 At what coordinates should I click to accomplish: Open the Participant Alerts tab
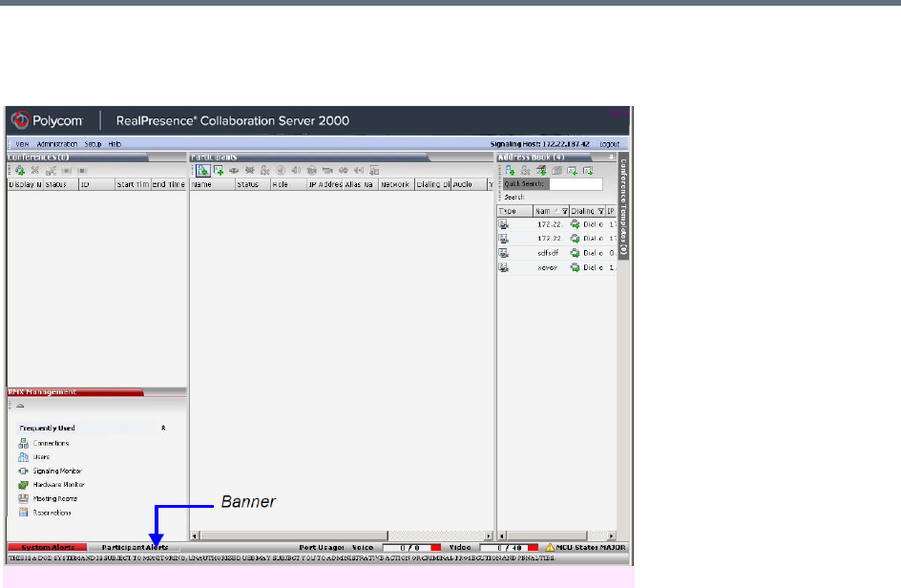(135, 547)
